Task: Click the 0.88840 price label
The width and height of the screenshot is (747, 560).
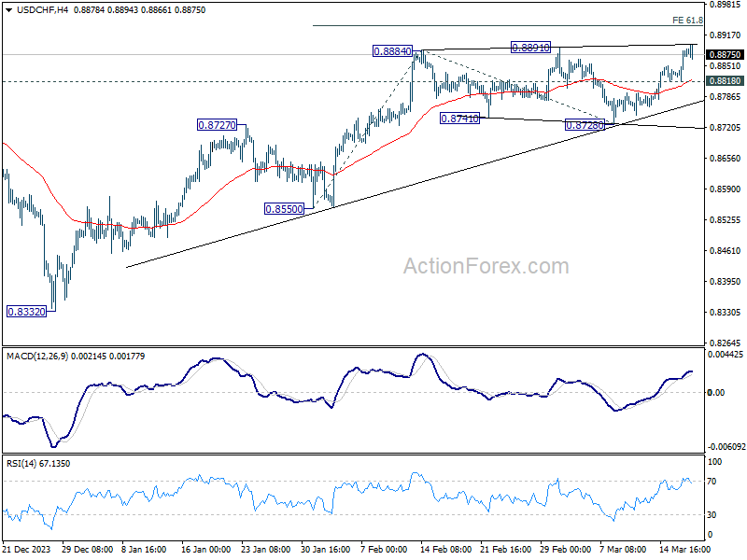Action: pos(392,51)
